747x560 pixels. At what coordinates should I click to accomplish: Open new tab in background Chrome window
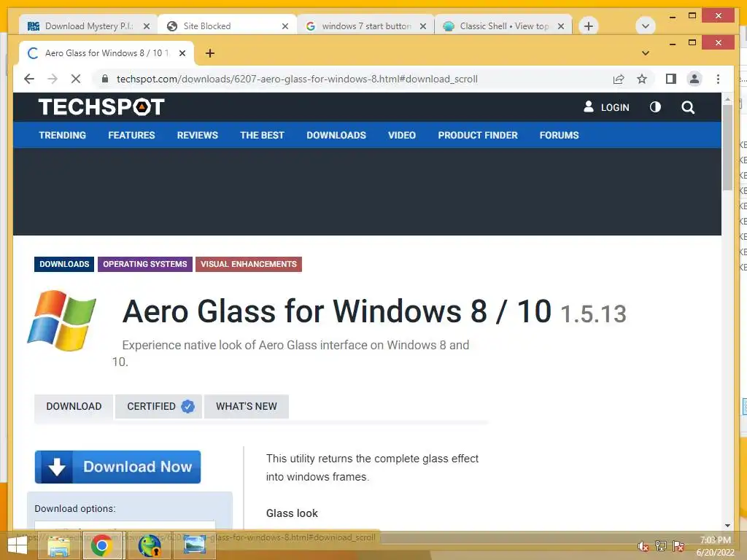(589, 26)
